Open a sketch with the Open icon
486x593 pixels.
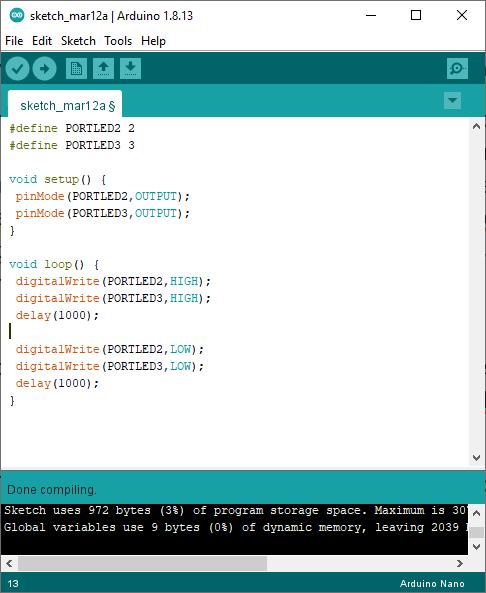coord(104,68)
